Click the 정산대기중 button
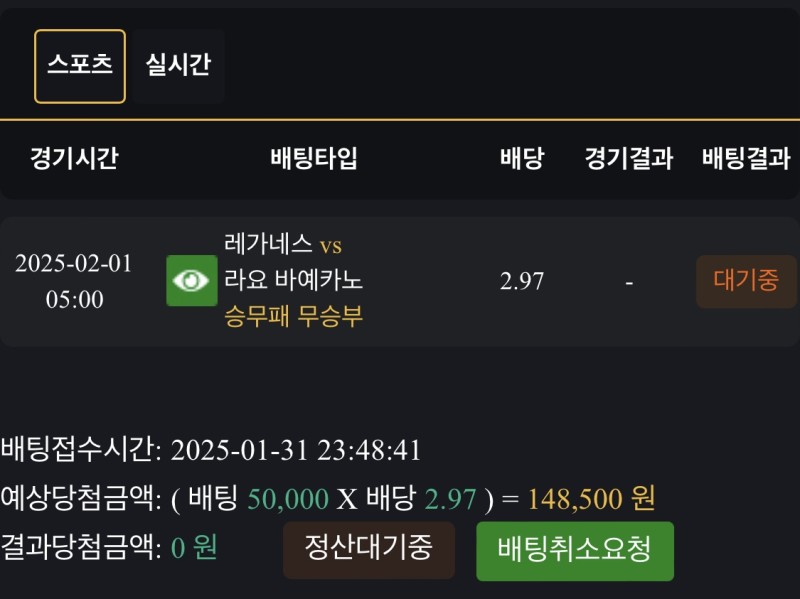800x599 pixels. (x=368, y=549)
